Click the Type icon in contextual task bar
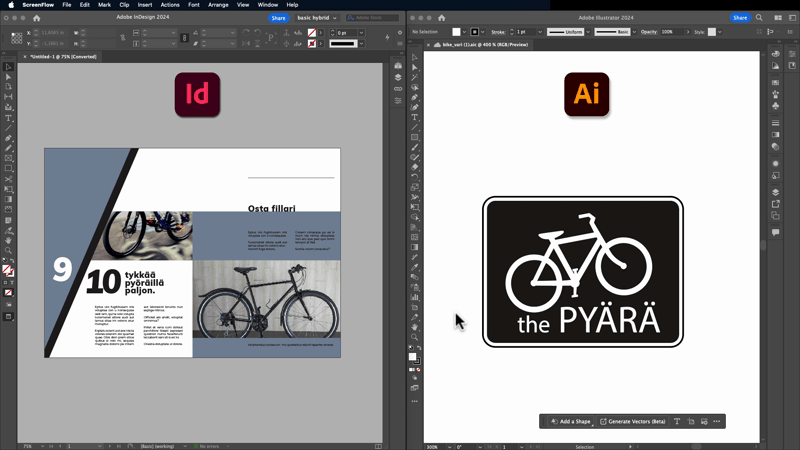The image size is (800, 450). pos(677,421)
